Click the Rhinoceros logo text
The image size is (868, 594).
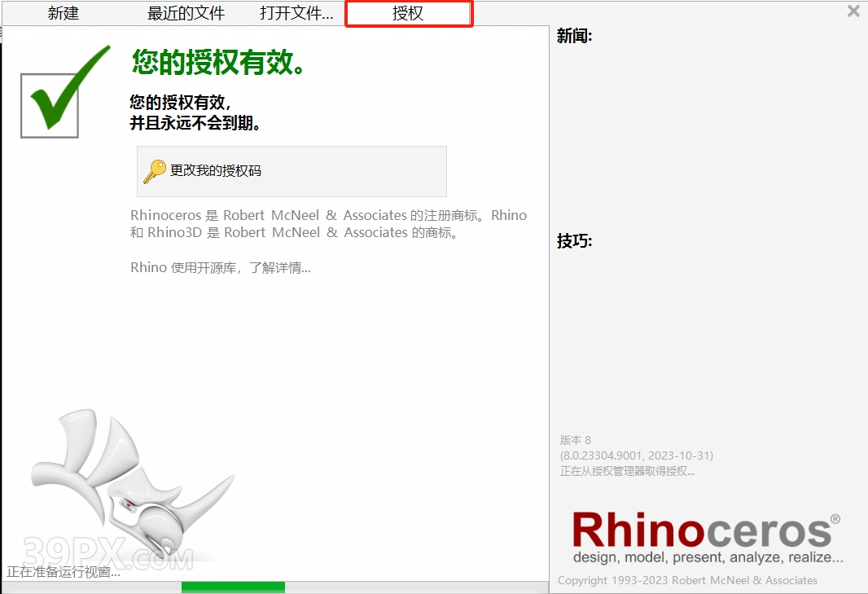pyautogui.click(x=706, y=530)
